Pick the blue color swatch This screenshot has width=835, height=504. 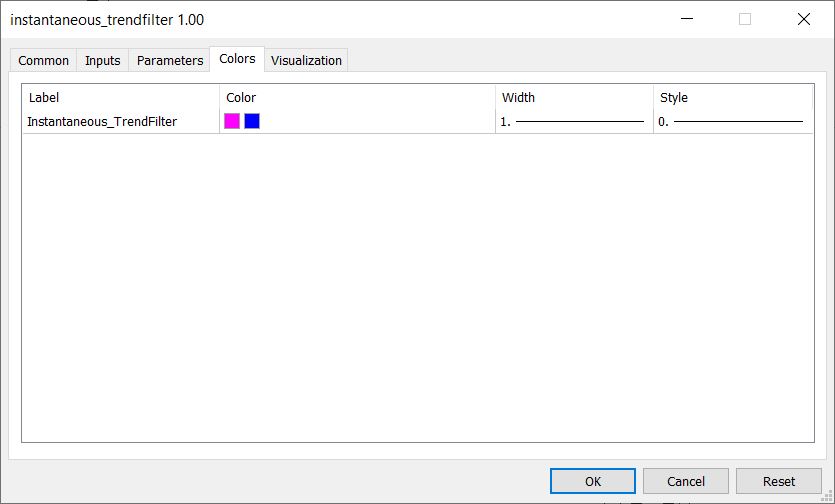tap(252, 121)
